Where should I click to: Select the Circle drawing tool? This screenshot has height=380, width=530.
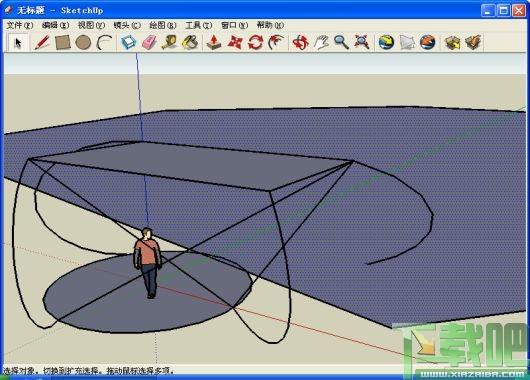(83, 43)
